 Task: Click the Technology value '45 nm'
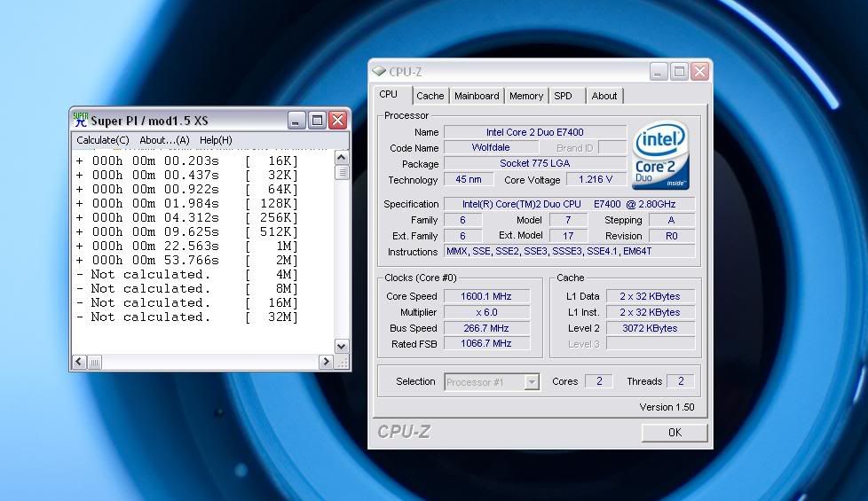(x=469, y=180)
